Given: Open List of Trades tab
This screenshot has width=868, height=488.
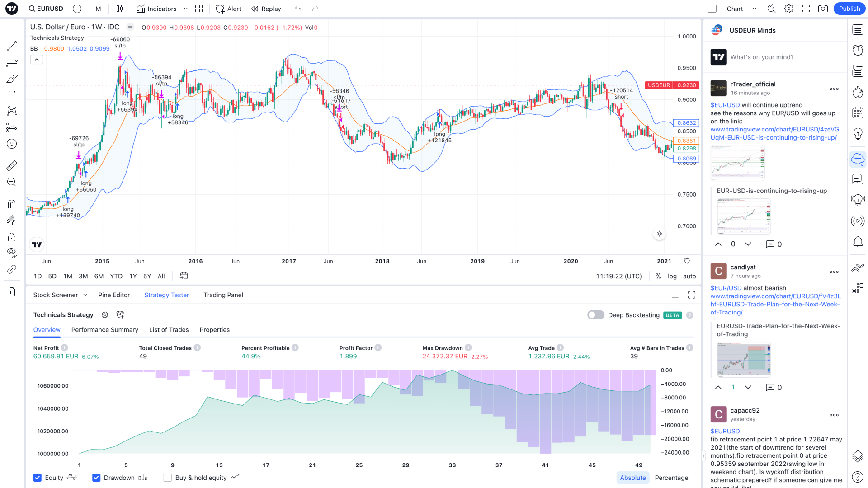Looking at the screenshot, I should point(169,330).
